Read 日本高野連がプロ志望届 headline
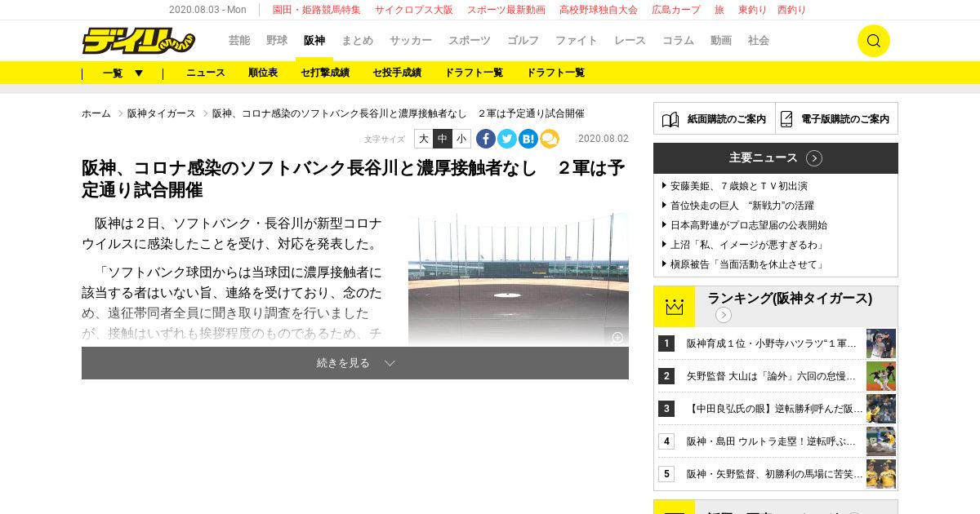 click(x=749, y=225)
